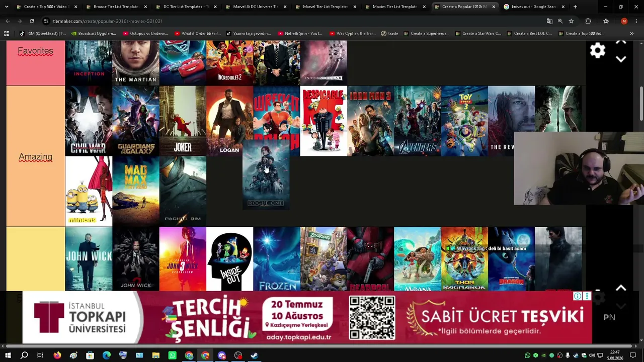Close the 'Create a Popular 2010s' tab

[x=494, y=7]
